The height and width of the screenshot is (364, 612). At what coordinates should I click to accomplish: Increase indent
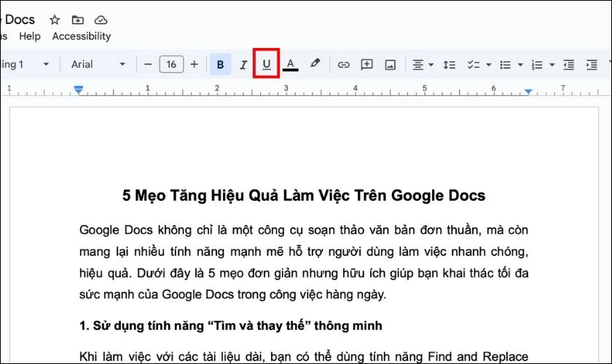pos(592,65)
